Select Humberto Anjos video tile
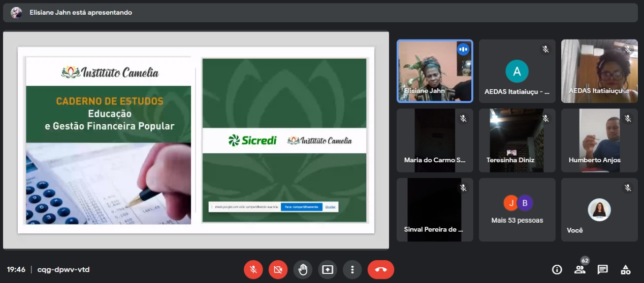 [599, 140]
